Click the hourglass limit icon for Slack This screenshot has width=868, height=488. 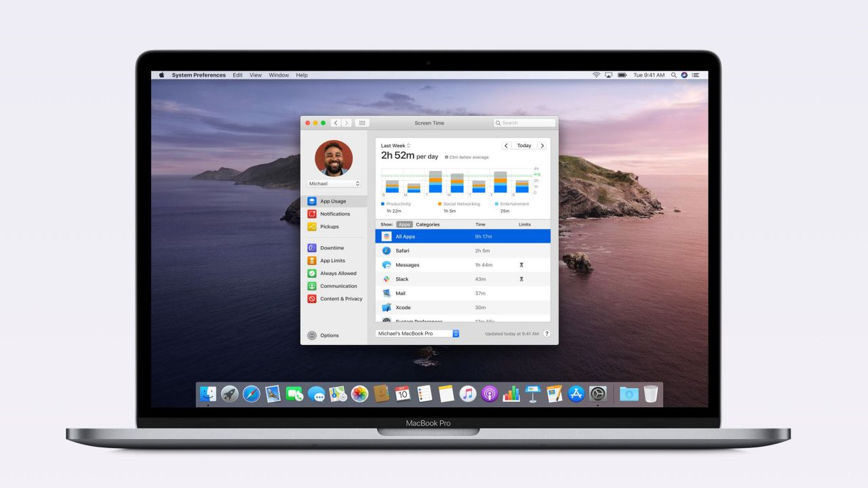point(521,279)
